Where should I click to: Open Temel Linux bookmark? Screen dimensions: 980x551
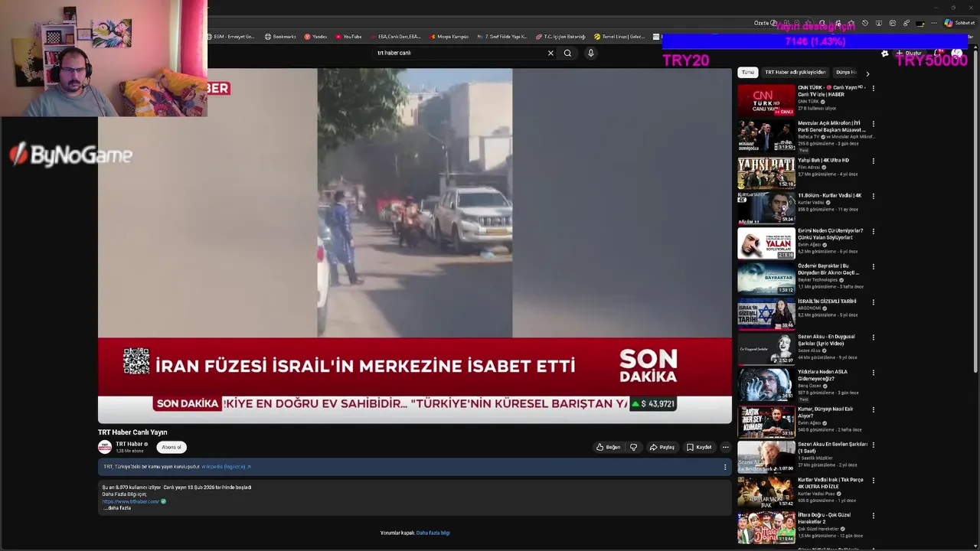(x=619, y=36)
